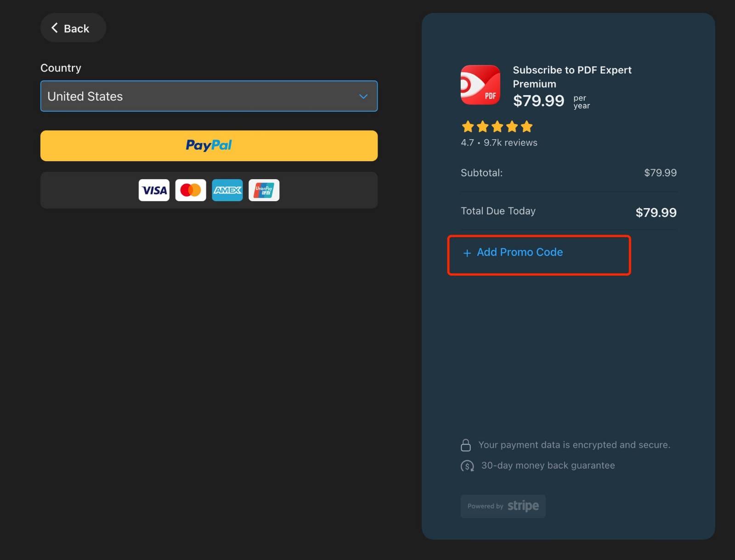
Task: Click the PDF Expert app icon
Action: click(x=480, y=85)
